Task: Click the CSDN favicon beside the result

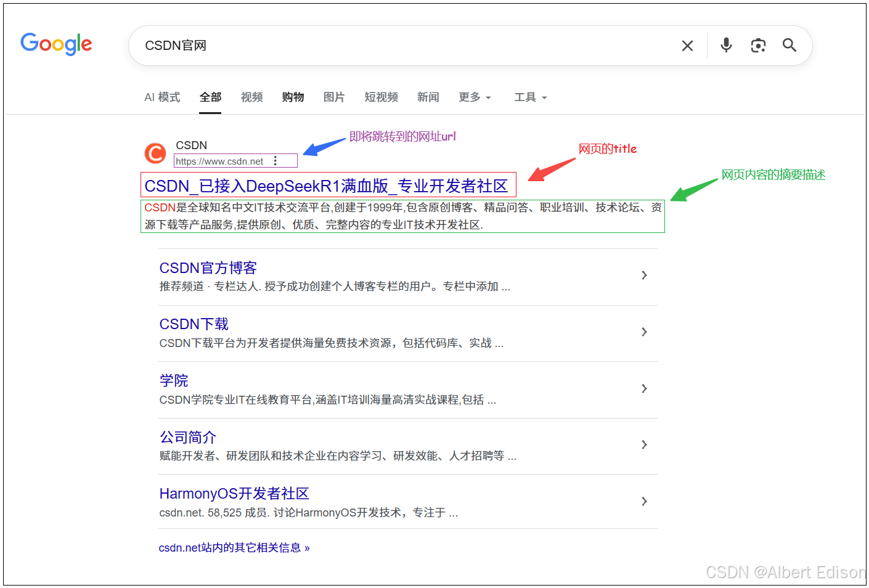Action: tap(155, 153)
